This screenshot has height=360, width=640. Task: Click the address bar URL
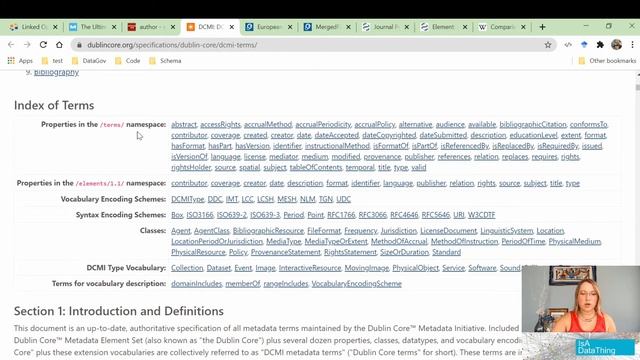click(172, 45)
